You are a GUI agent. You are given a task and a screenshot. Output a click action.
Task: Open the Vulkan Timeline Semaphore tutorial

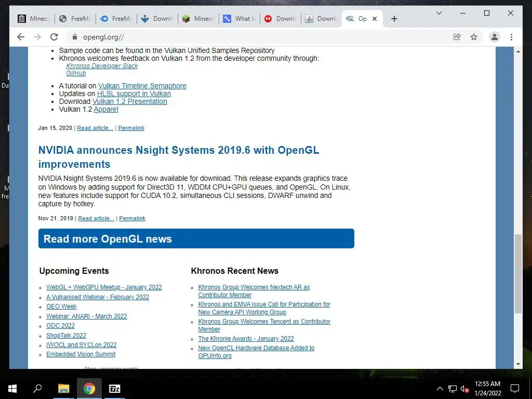[142, 86]
